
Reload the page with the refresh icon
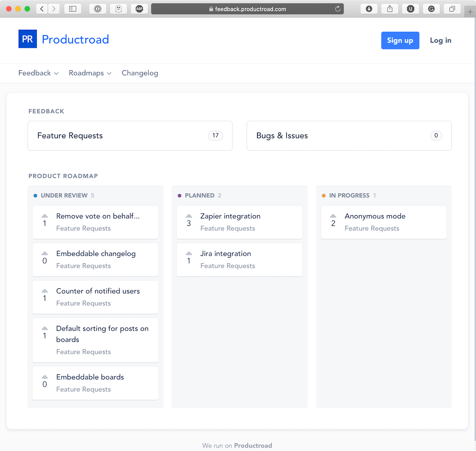338,9
